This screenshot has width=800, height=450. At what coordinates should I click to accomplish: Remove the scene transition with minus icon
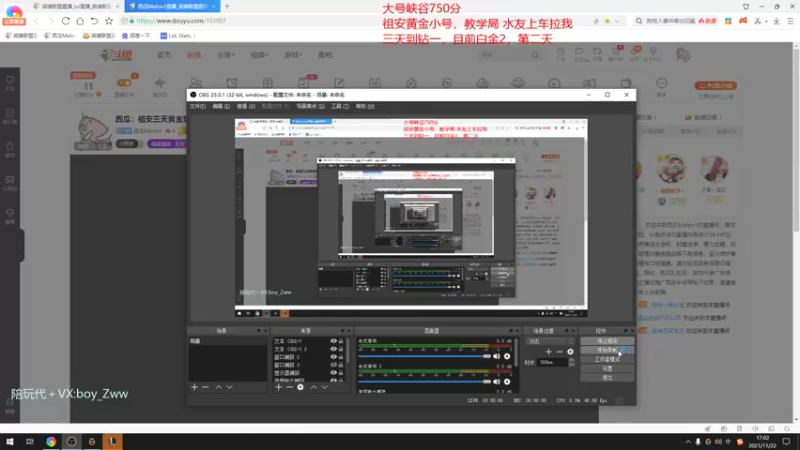pyautogui.click(x=559, y=352)
